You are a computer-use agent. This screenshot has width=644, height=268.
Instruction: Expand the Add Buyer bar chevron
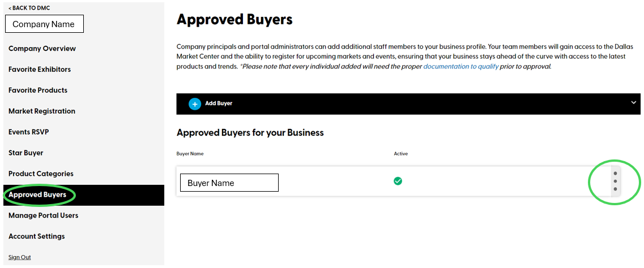(x=633, y=103)
